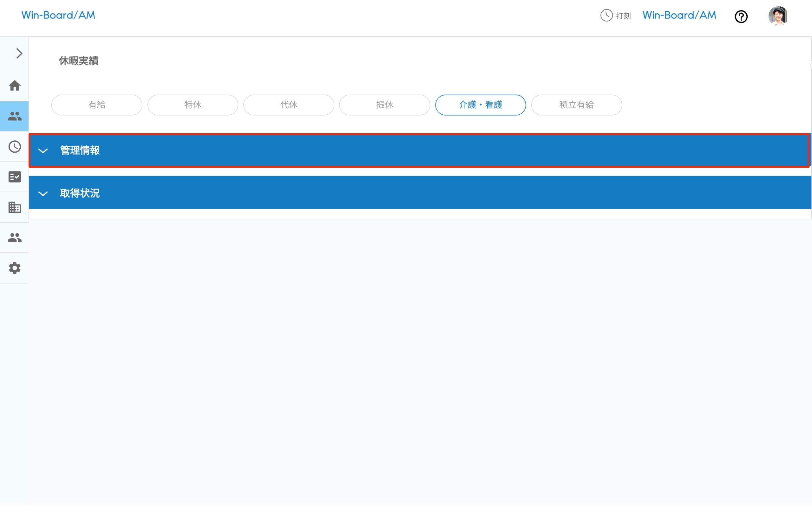Open the clock attendance icon in sidebar
Viewport: 812px width, 516px height.
(15, 146)
